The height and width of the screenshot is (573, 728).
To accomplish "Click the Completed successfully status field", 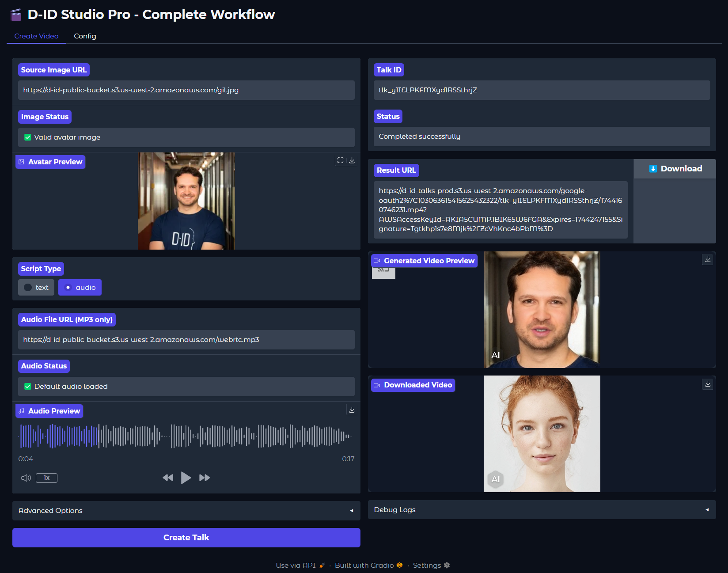I will coord(542,137).
